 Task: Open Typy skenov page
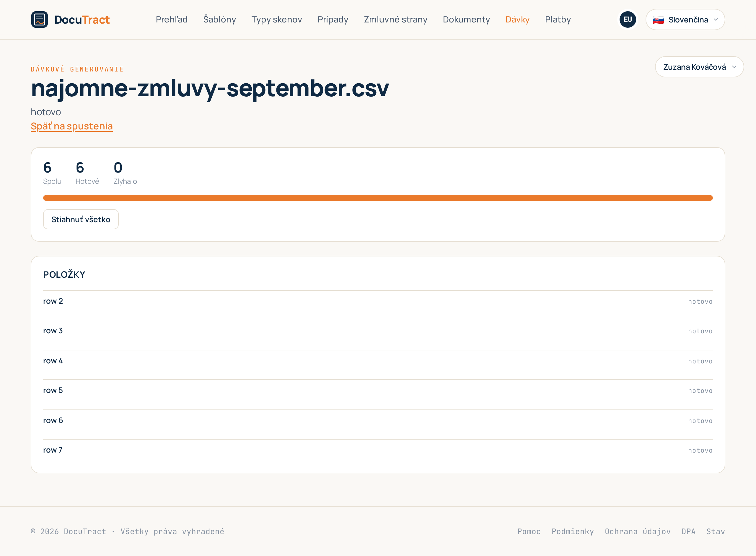[x=277, y=19]
